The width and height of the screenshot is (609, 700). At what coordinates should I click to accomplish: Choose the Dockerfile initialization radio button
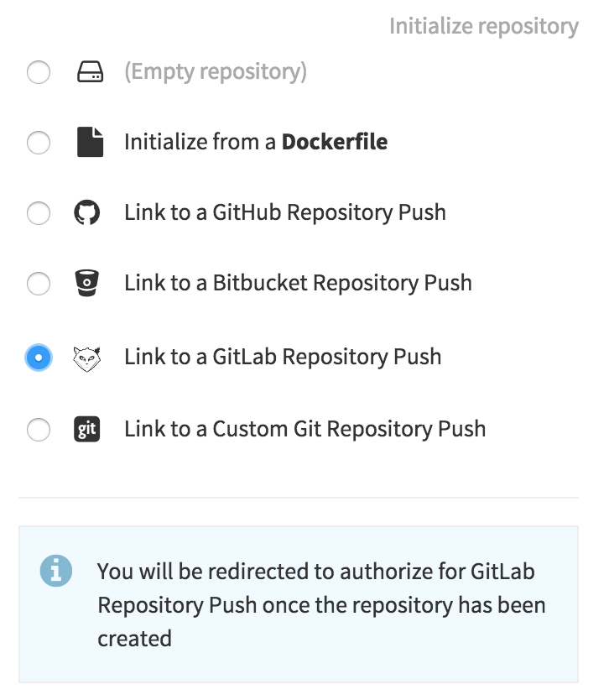point(39,143)
